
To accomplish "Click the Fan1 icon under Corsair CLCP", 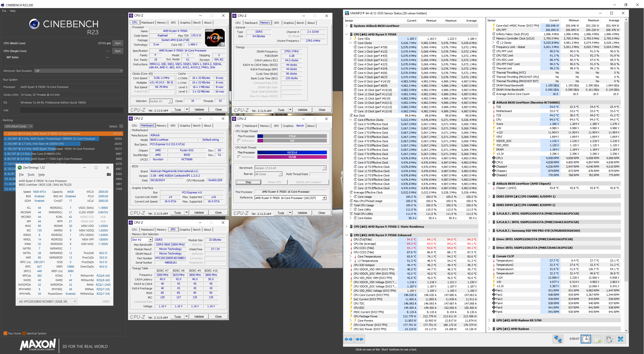I will click(494, 290).
